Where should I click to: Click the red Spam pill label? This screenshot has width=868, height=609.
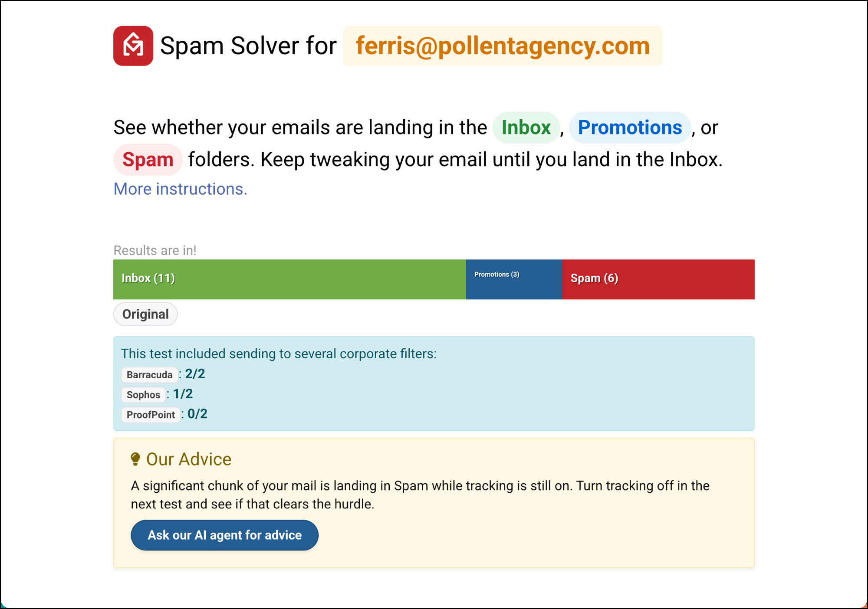click(148, 160)
